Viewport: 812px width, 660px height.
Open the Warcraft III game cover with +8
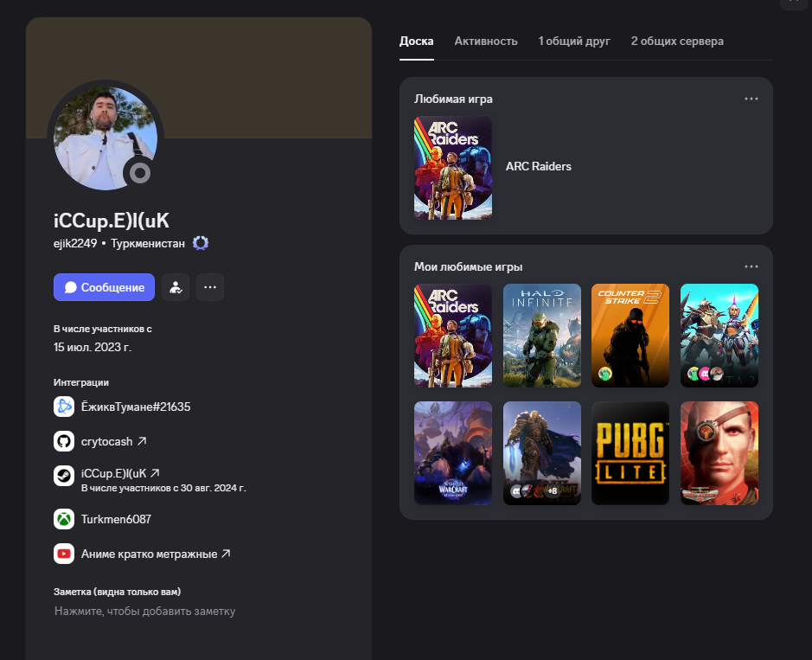coord(542,453)
